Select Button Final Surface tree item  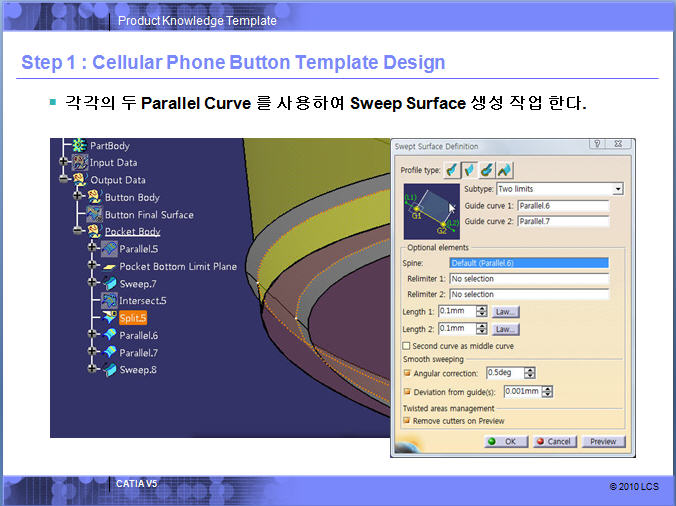(x=149, y=215)
